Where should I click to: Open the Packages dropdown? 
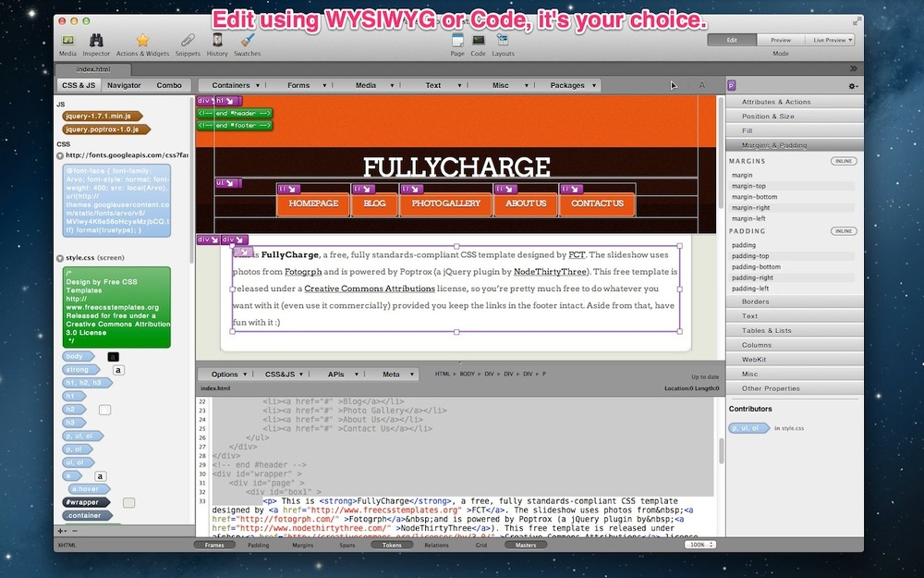coord(573,85)
